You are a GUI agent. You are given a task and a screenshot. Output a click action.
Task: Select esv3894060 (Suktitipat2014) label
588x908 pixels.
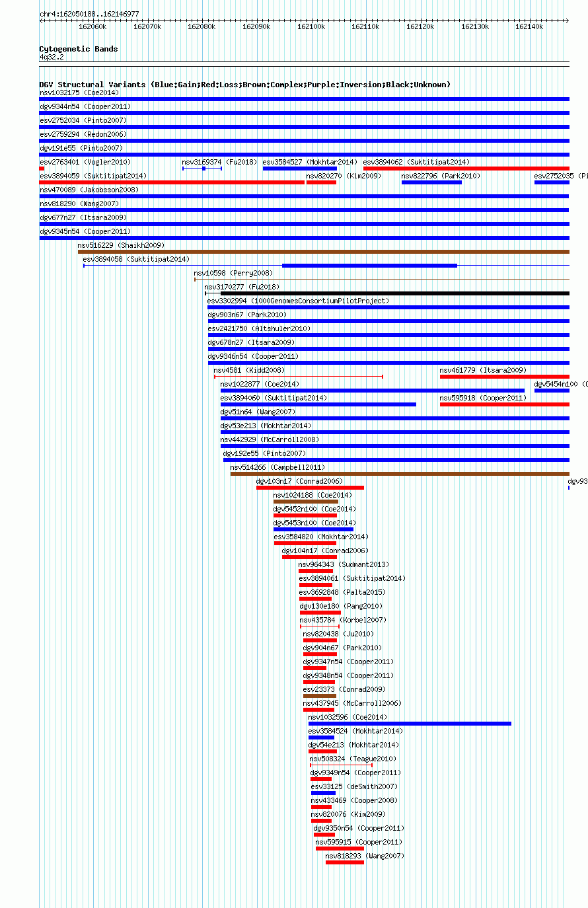pyautogui.click(x=274, y=398)
